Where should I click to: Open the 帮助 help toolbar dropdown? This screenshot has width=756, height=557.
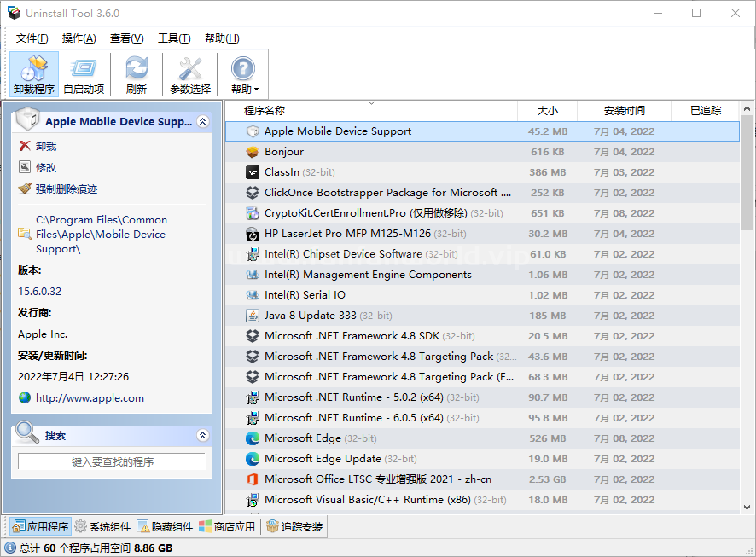coord(243,75)
